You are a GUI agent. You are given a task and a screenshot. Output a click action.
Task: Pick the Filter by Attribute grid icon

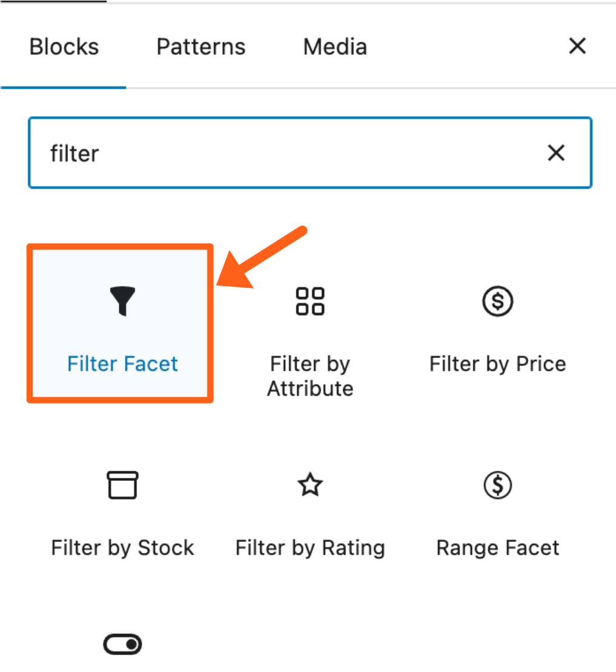point(310,301)
